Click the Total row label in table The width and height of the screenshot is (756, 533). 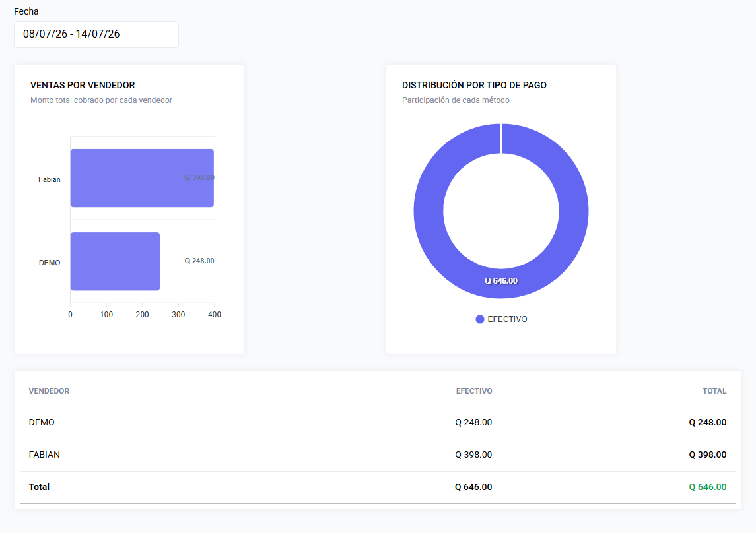click(39, 487)
